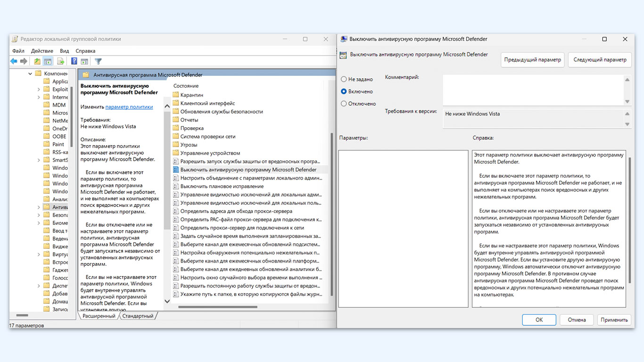The height and width of the screenshot is (362, 644).
Task: Click the Применить button
Action: pyautogui.click(x=614, y=320)
